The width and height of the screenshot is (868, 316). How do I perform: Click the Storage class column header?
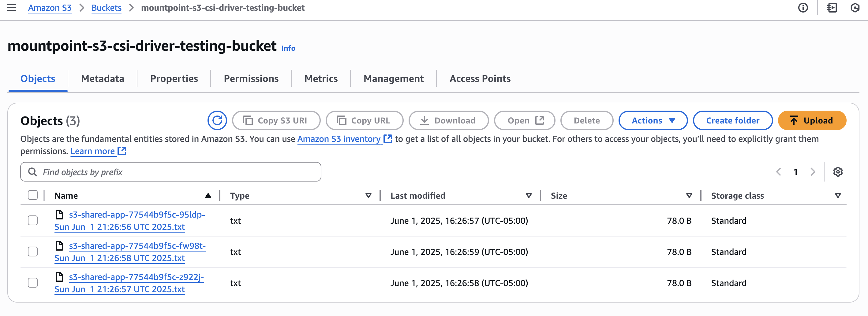click(x=737, y=196)
